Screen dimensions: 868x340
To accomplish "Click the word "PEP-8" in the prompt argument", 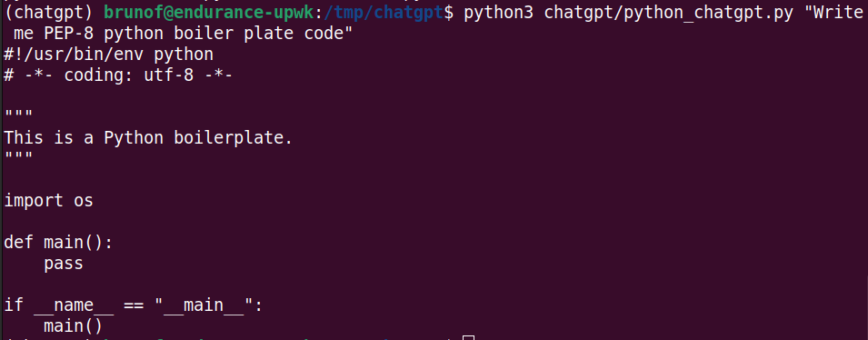I will pos(69,34).
